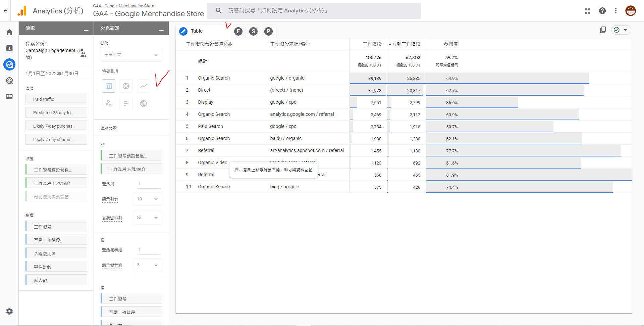The image size is (644, 326).
Task: Open the show rows dropdown with value 10
Action: [x=148, y=199]
